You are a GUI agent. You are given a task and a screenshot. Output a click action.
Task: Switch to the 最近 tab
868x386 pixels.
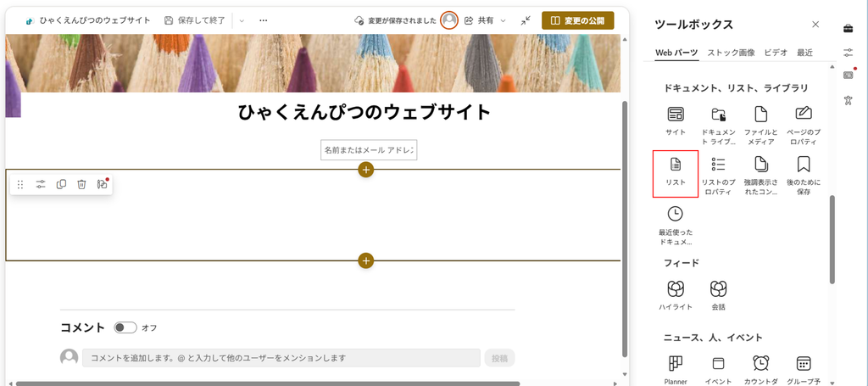tap(805, 53)
